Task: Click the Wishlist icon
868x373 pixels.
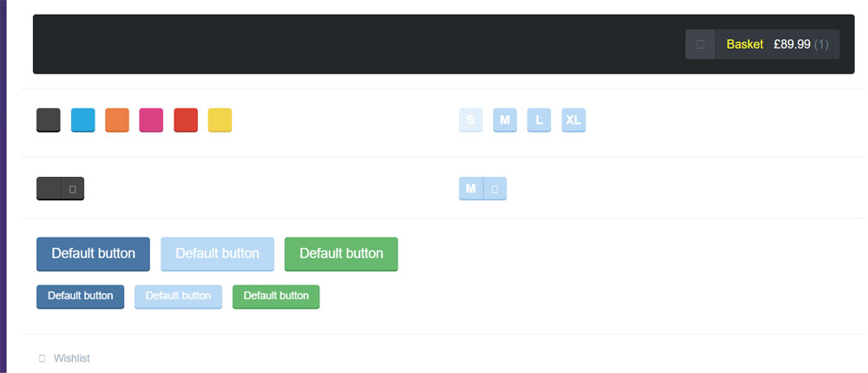Action: 42,358
